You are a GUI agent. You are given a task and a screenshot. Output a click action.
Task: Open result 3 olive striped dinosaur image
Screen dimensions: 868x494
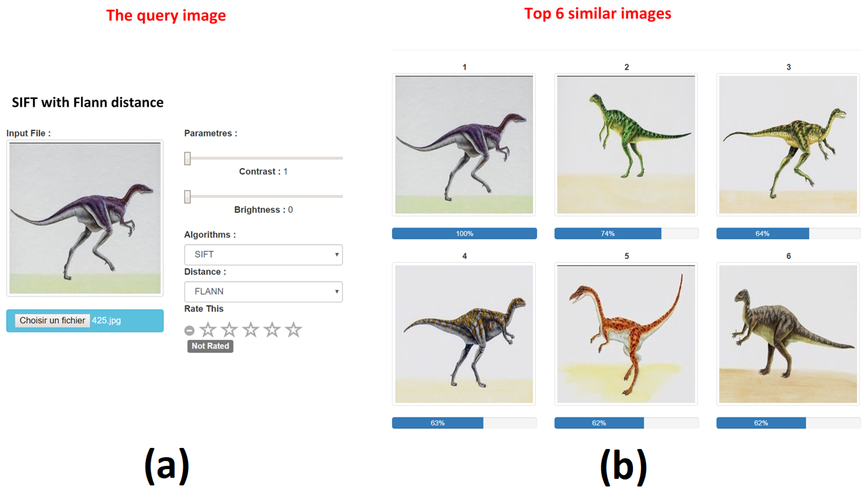pyautogui.click(x=788, y=145)
